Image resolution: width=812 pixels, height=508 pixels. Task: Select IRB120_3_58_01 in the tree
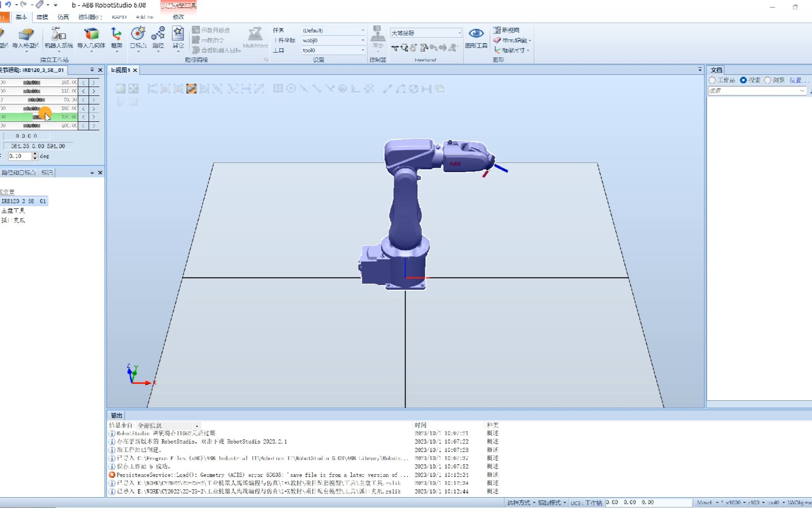pos(23,201)
